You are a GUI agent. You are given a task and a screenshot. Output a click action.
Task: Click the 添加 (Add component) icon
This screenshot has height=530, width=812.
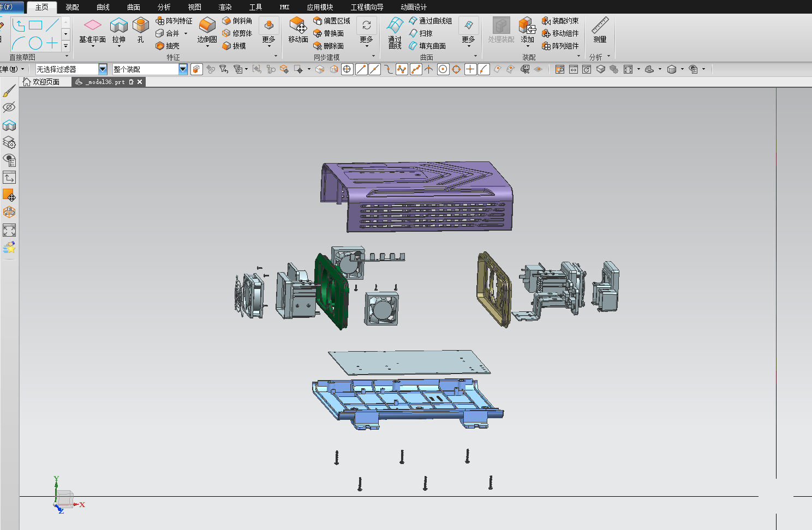point(527,30)
